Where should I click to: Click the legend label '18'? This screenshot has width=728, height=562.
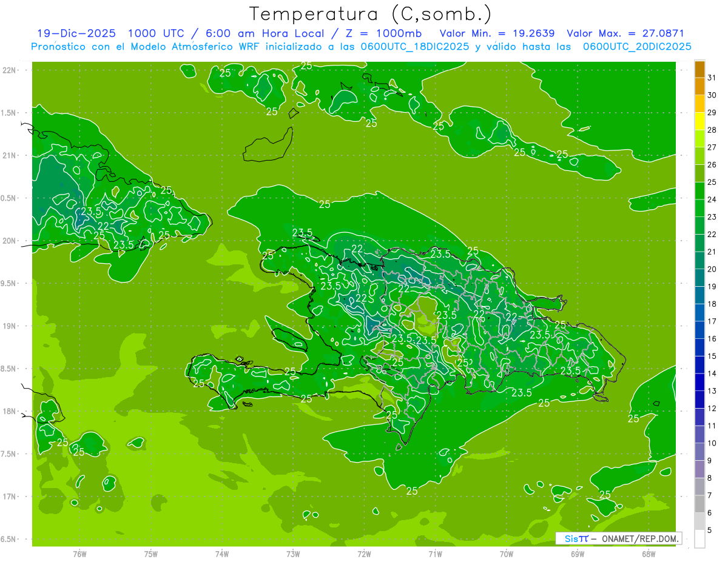tap(712, 304)
